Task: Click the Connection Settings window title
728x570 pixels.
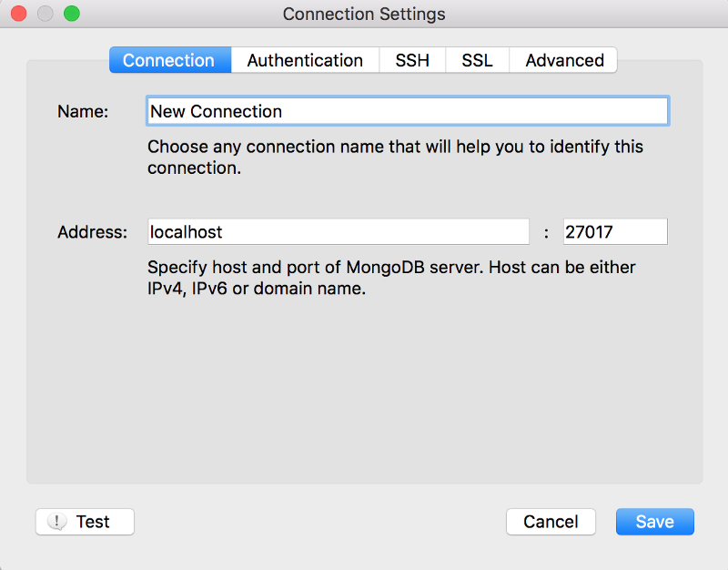Action: (x=364, y=15)
